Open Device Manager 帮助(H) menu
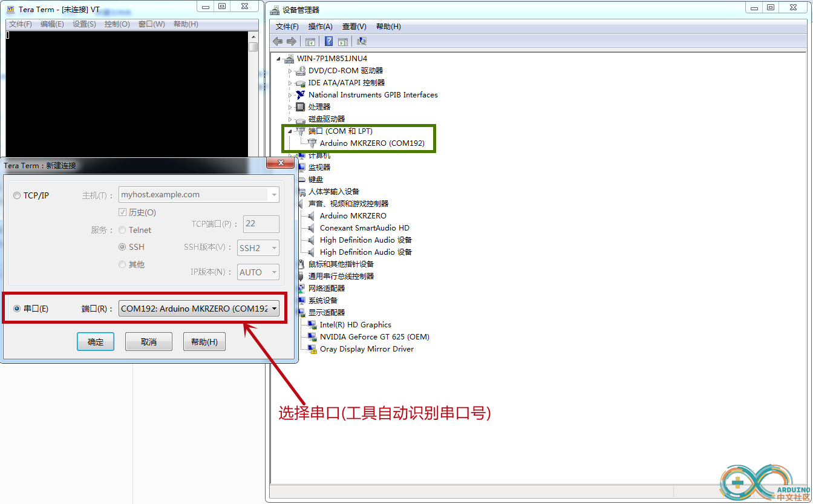This screenshot has width=813, height=504. coord(388,27)
